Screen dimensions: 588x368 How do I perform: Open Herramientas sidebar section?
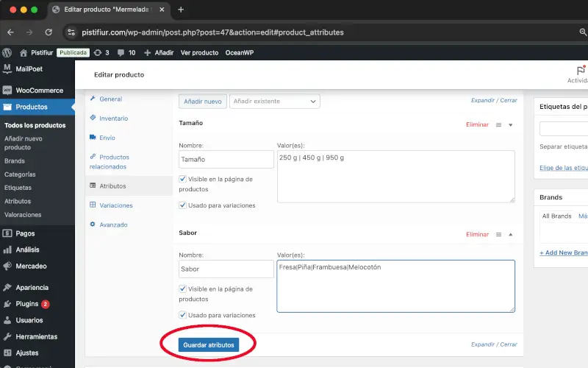click(x=37, y=337)
